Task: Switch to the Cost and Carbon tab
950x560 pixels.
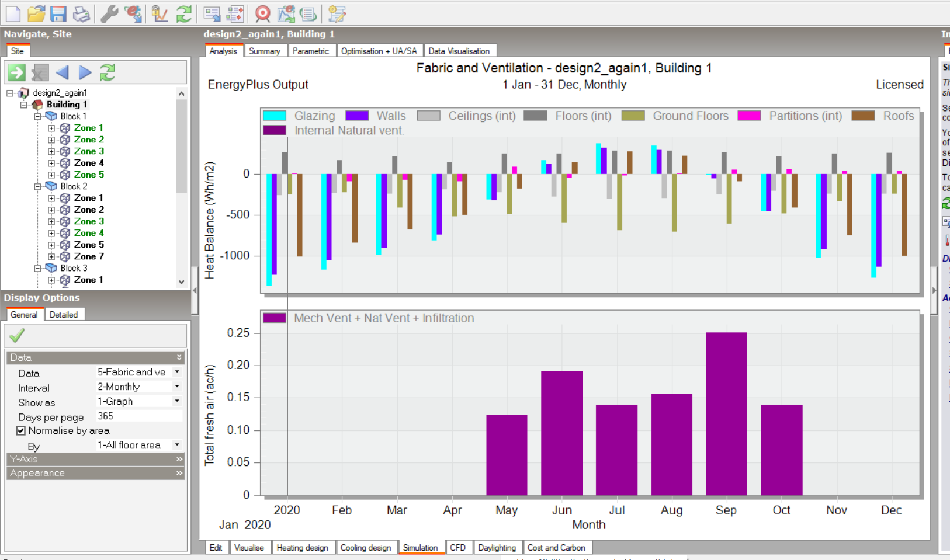Action: pyautogui.click(x=556, y=548)
